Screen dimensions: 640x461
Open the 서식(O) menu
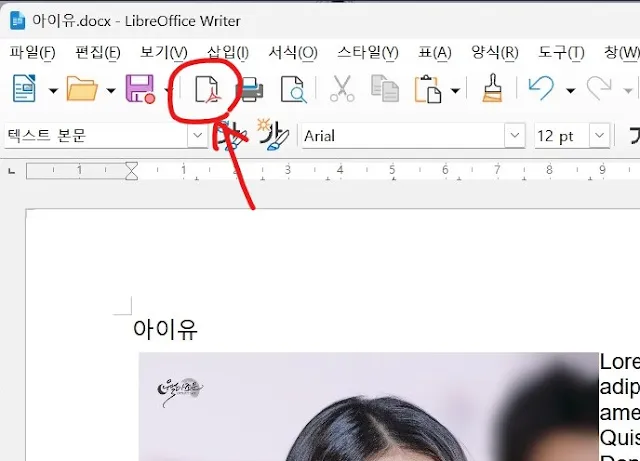(x=293, y=52)
